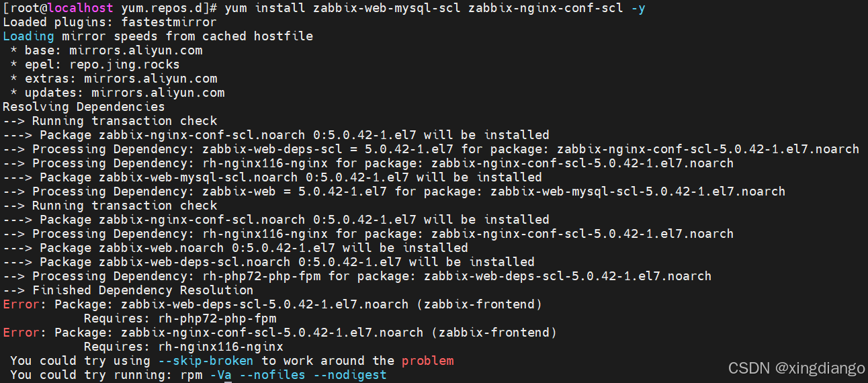The width and height of the screenshot is (868, 383).
Task: Click the updates mirrors.aliyun.com mirror line
Action: point(118,93)
